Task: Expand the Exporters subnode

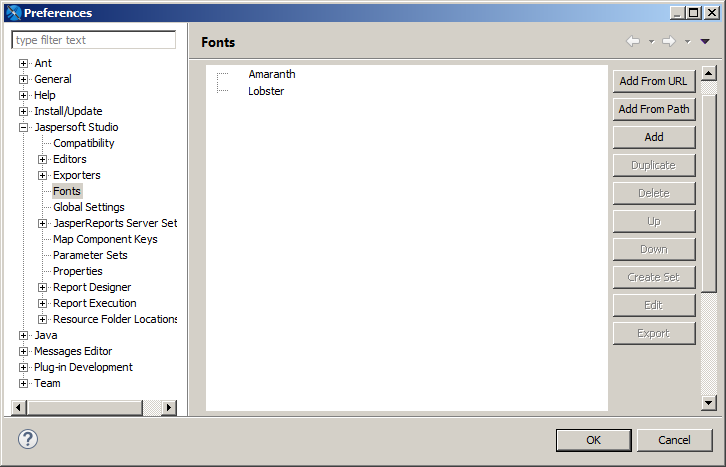Action: [42, 175]
